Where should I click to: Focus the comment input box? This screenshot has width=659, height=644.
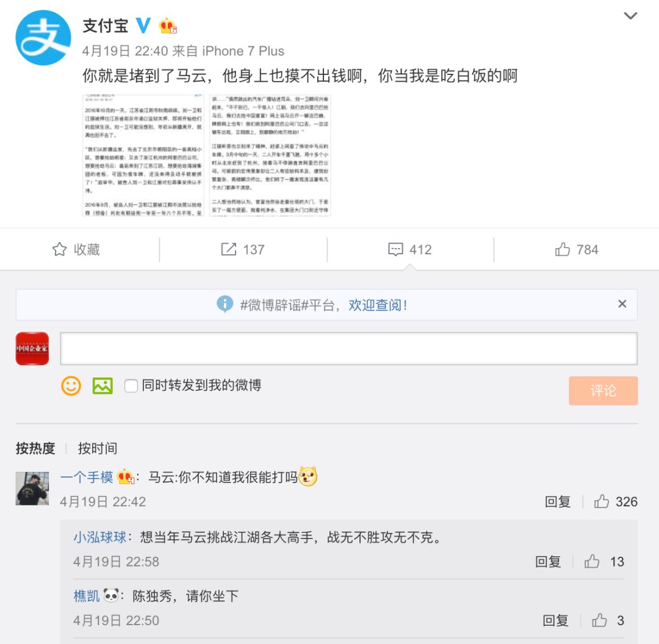pos(349,348)
